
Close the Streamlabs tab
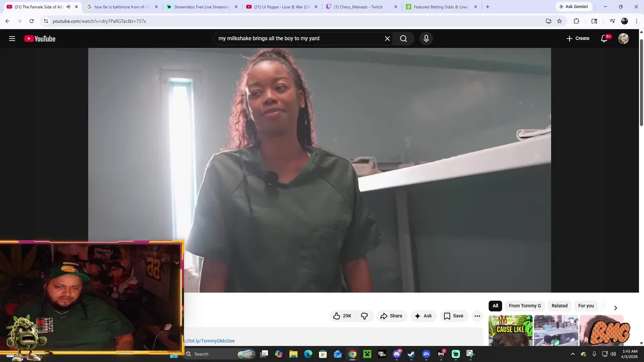236,7
